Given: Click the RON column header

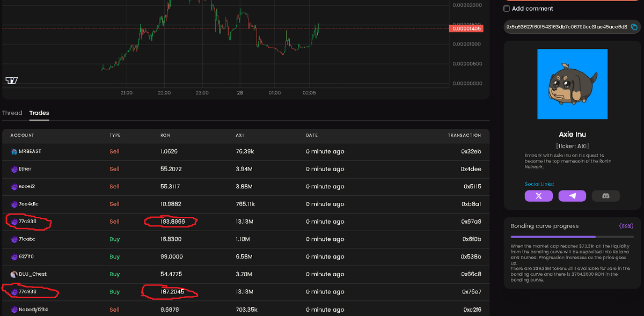Looking at the screenshot, I should 165,135.
